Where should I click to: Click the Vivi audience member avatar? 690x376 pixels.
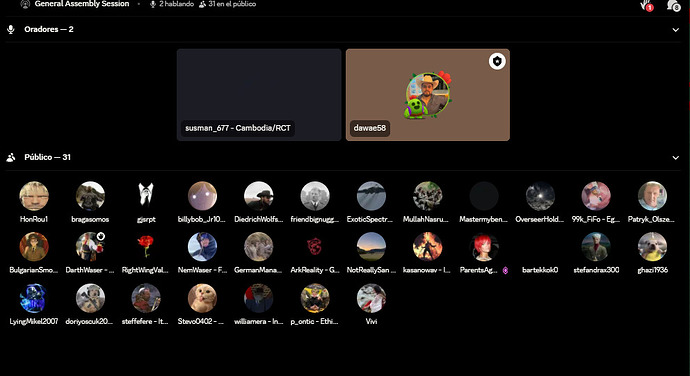[371, 298]
